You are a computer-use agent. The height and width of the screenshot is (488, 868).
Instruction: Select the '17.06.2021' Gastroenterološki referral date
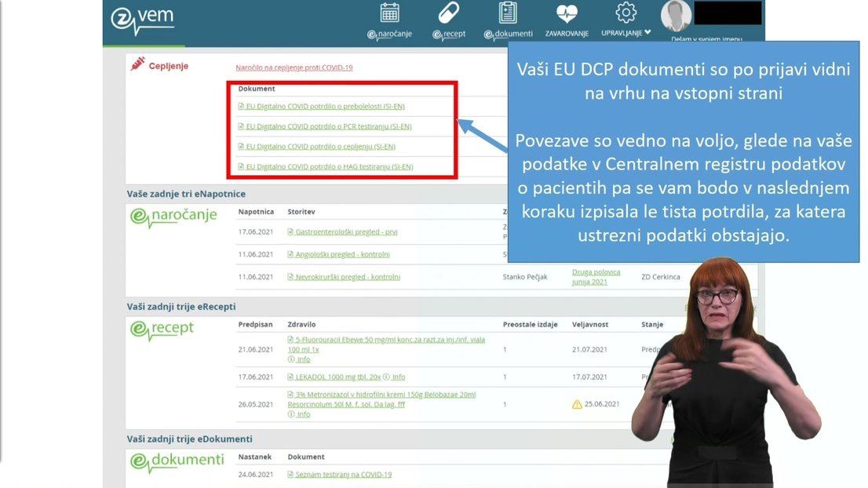(256, 231)
